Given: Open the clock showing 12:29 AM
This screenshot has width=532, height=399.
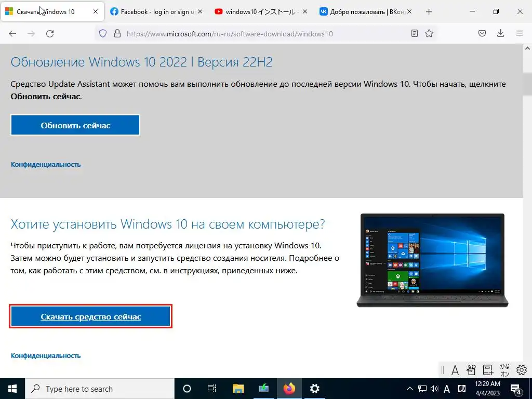Looking at the screenshot, I should (x=487, y=389).
